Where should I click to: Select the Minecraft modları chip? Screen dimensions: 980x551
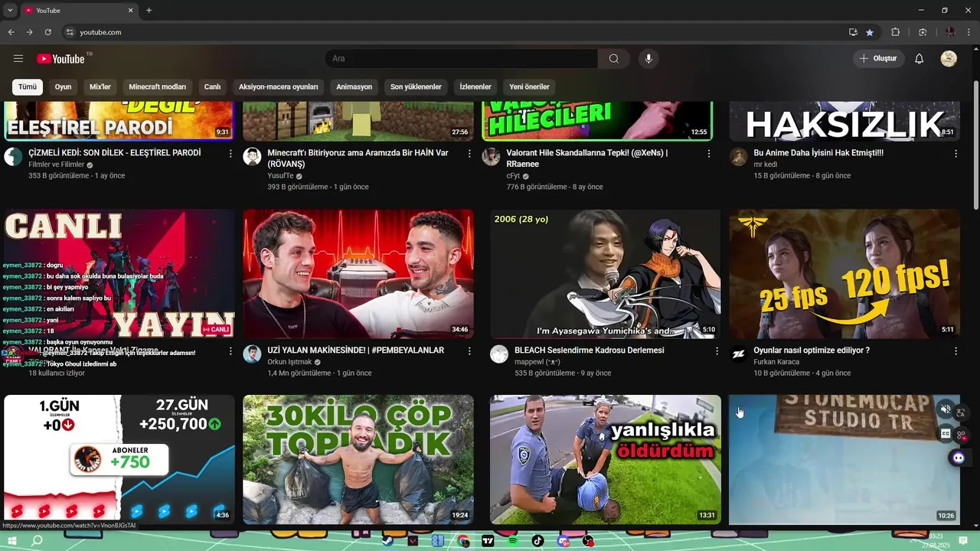[x=158, y=87]
